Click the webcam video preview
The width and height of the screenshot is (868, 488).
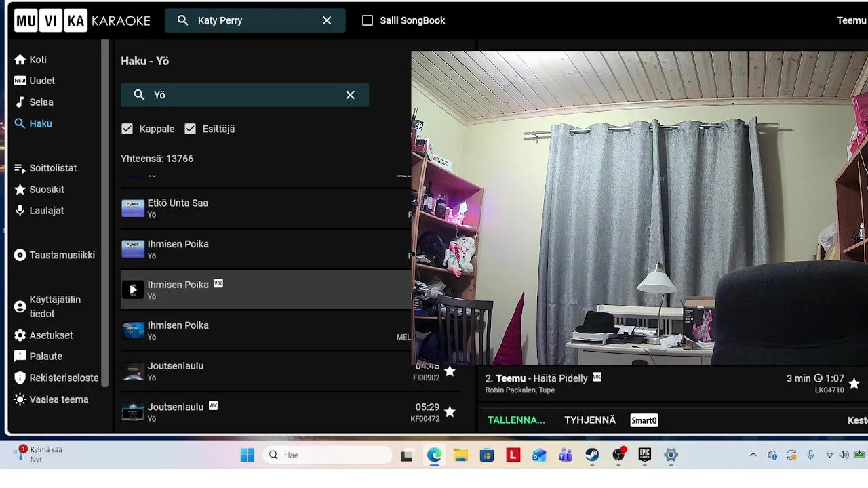[x=639, y=208]
